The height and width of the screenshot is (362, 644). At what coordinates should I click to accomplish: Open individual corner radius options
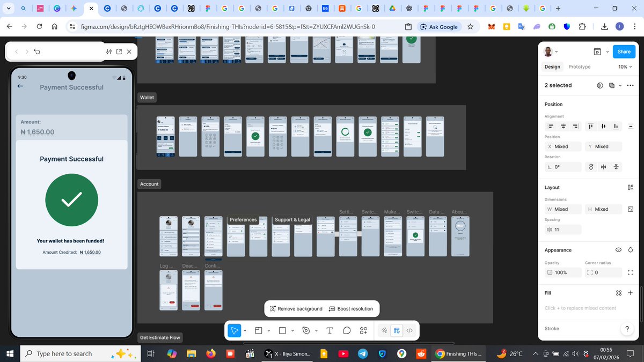click(x=630, y=272)
